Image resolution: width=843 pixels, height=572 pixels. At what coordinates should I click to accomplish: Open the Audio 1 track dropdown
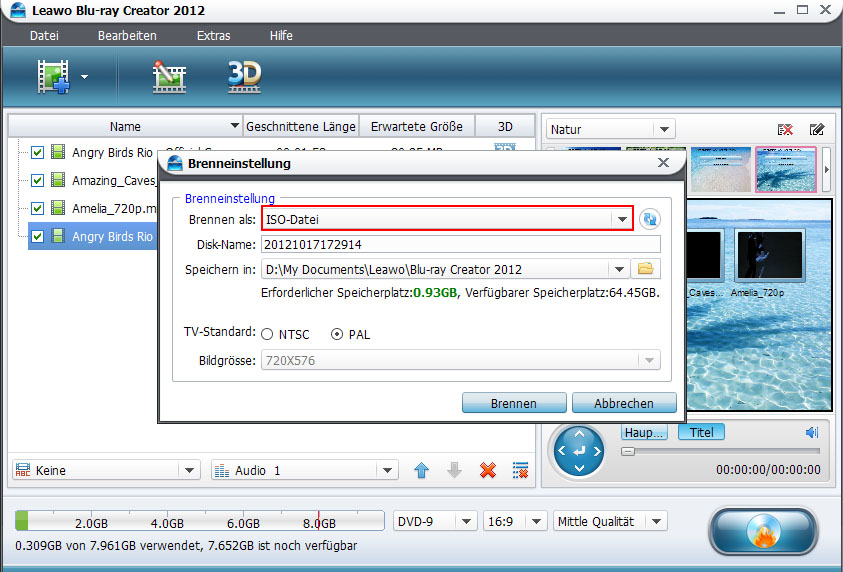pos(305,470)
